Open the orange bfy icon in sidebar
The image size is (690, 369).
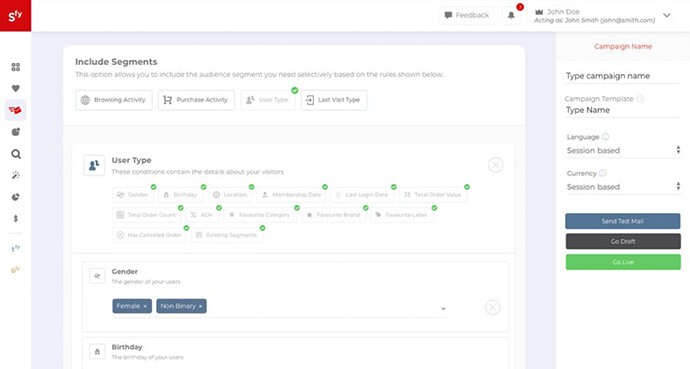click(16, 270)
